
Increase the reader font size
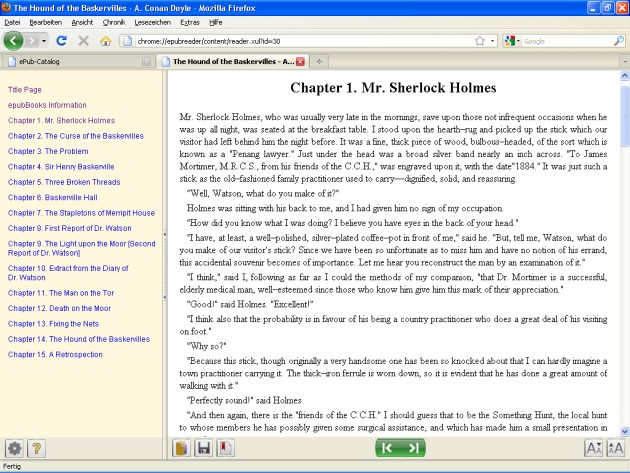point(615,448)
